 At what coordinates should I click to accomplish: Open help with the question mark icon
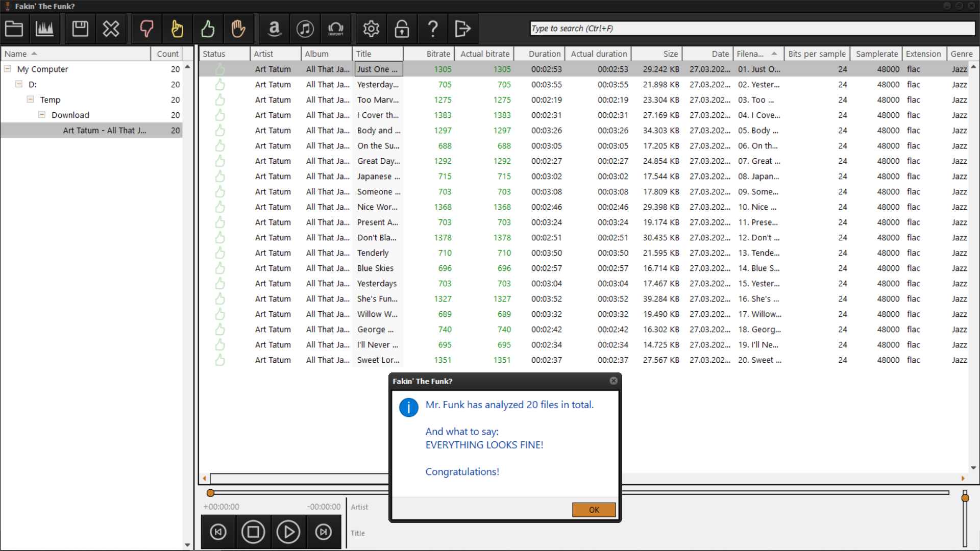tap(433, 29)
